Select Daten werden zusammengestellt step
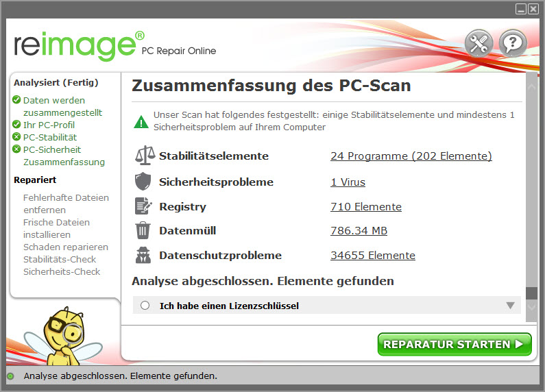This screenshot has width=545, height=392. tap(62, 106)
